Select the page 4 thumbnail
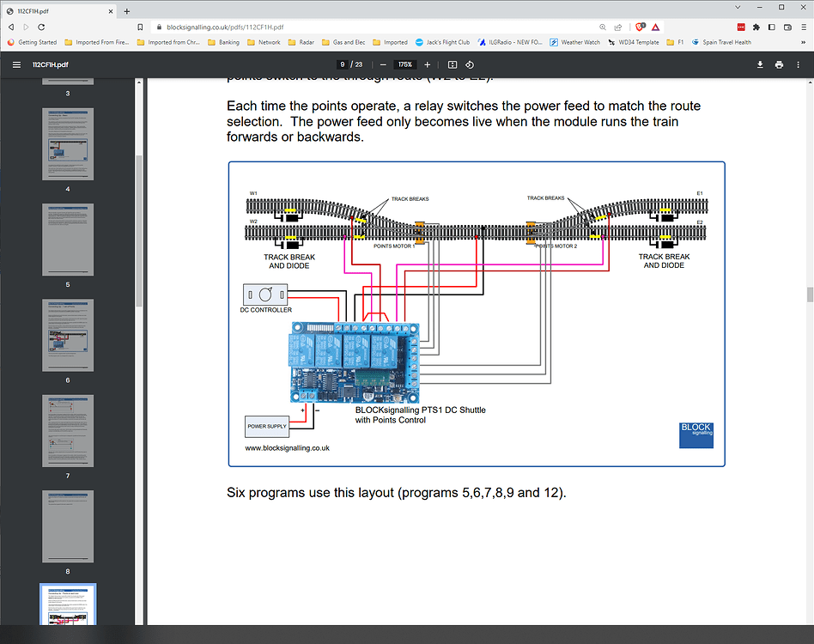Viewport: 814px width, 644px height. point(68,145)
